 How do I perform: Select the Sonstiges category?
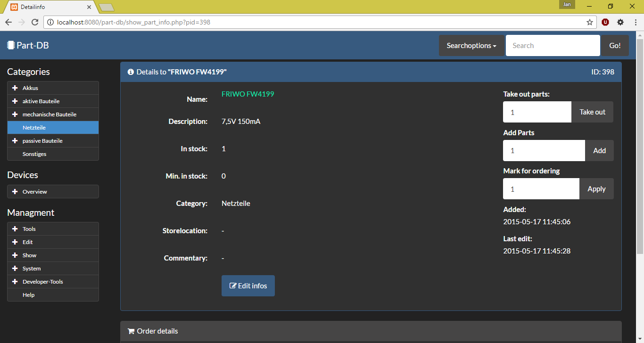[x=53, y=154]
